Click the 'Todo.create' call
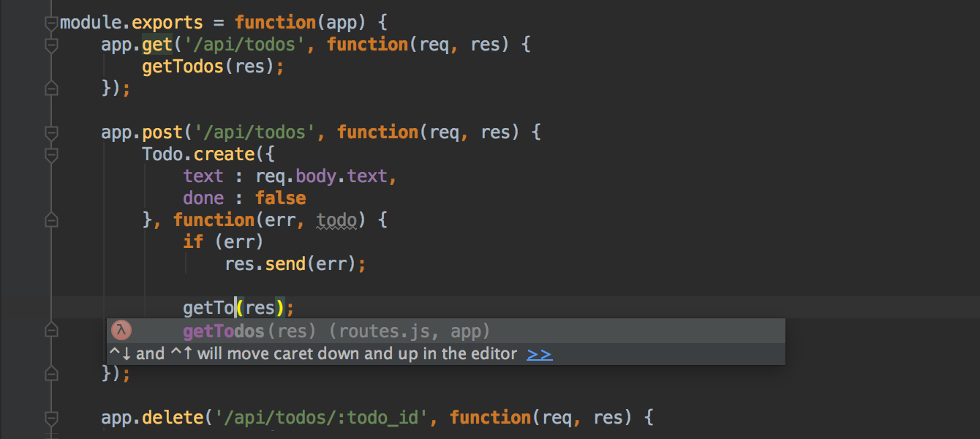 (x=197, y=154)
